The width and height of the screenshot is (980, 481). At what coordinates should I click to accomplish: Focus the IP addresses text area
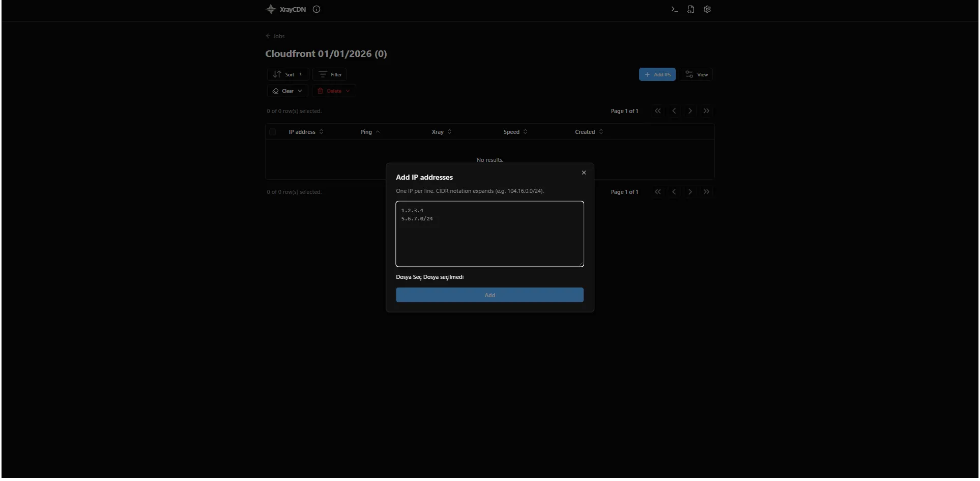pos(489,234)
